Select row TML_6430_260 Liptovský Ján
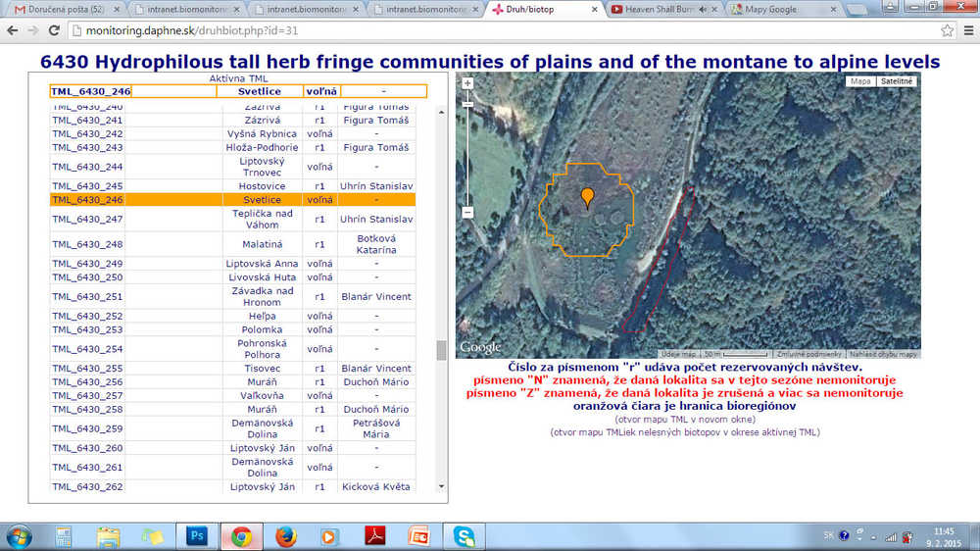This screenshot has height=551, width=980. 232,448
